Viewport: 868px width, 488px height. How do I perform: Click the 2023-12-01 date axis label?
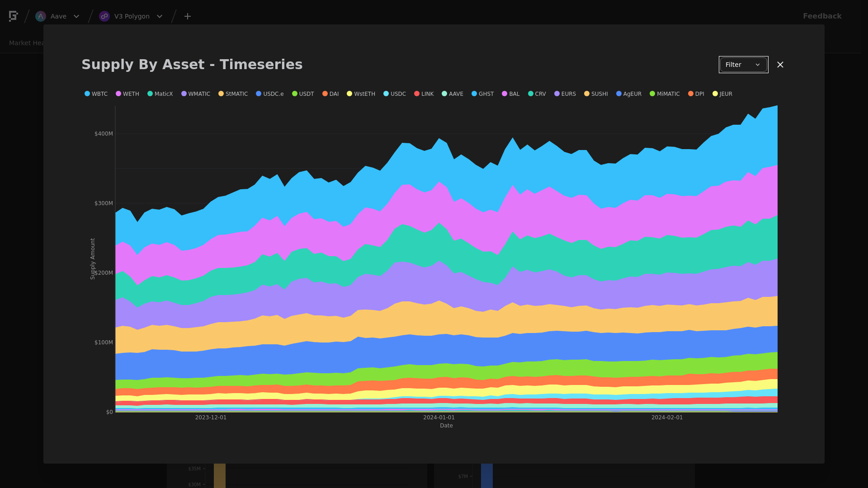point(211,418)
